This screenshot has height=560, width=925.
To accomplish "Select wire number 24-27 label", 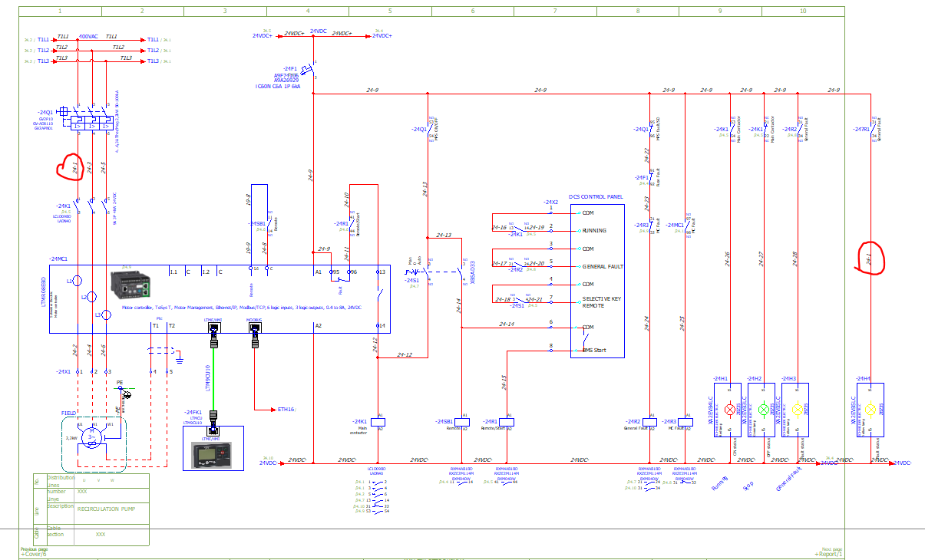I will (x=761, y=260).
